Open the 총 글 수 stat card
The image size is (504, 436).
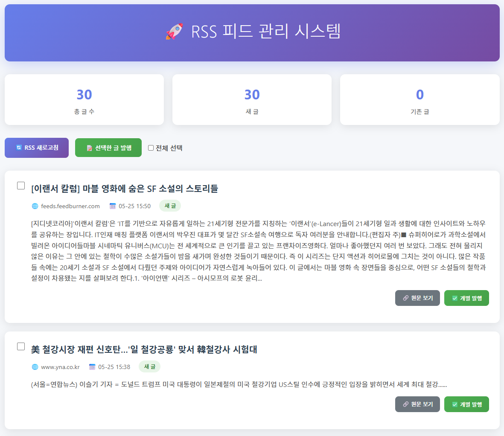pyautogui.click(x=84, y=99)
